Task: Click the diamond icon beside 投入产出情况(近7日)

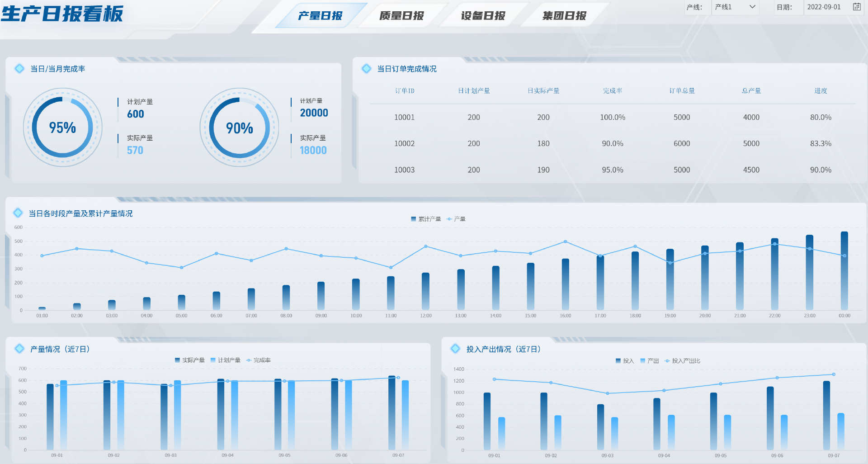Action: pos(455,349)
